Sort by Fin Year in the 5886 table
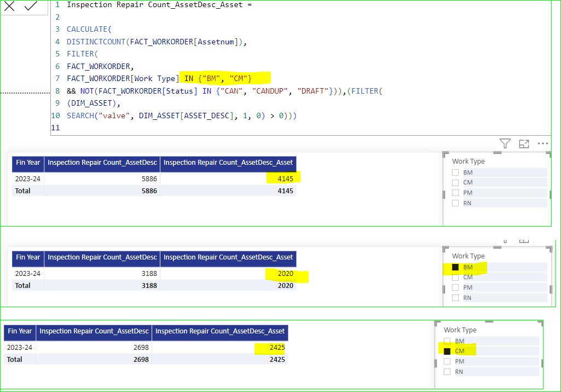561x392 pixels. (28, 163)
